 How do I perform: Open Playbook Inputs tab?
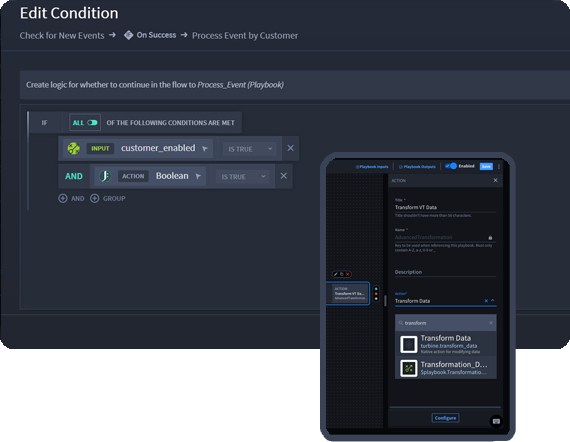click(372, 166)
